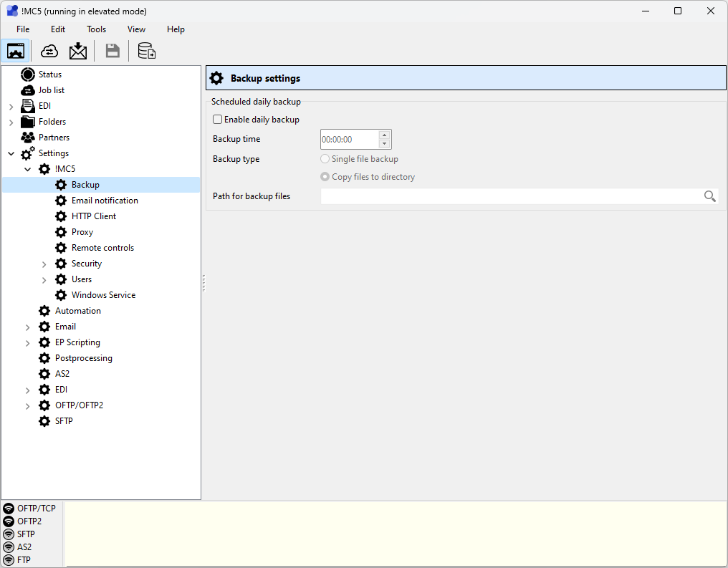Open Automation settings
728x568 pixels.
pos(78,311)
